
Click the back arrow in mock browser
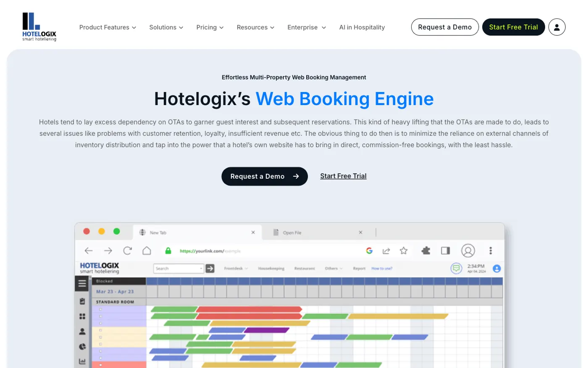click(x=89, y=251)
